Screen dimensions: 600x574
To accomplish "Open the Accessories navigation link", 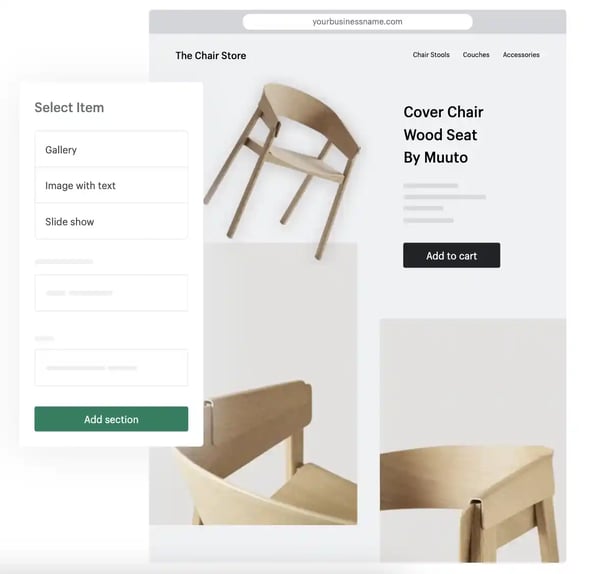I will pos(521,55).
